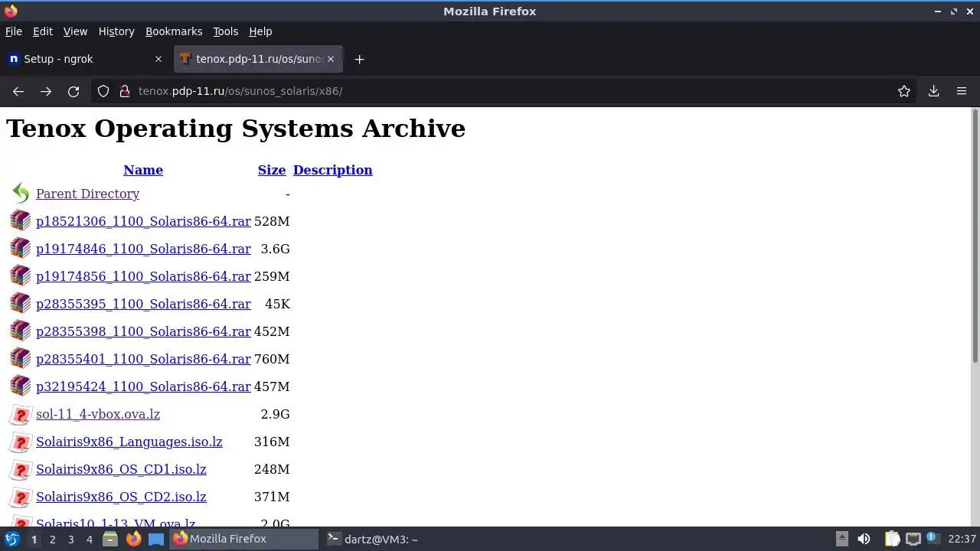Click the insecure connection padlock icon
Screen dimensions: 980x551
point(125,91)
